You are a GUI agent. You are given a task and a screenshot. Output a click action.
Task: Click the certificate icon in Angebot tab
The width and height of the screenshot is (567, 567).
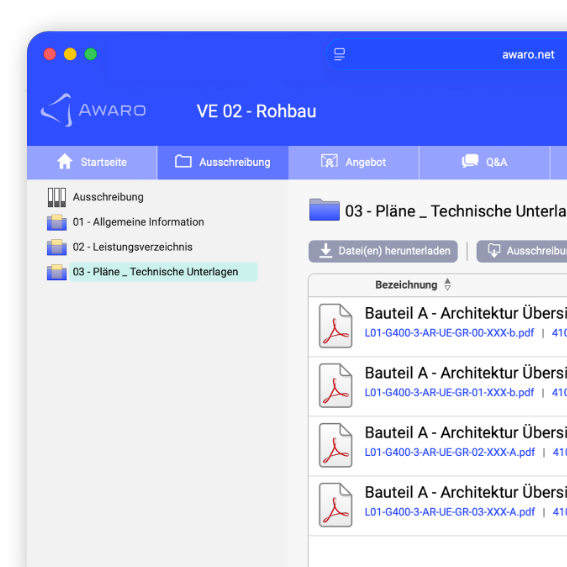[329, 161]
